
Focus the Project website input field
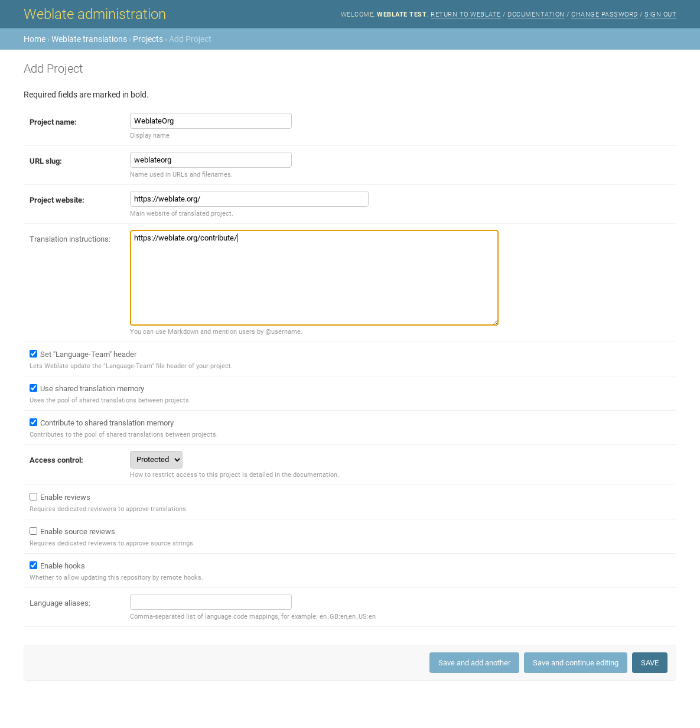tap(249, 199)
